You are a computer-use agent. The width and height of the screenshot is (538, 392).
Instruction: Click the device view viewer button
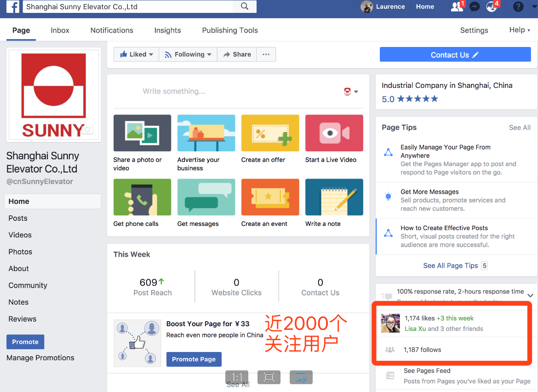(x=301, y=377)
